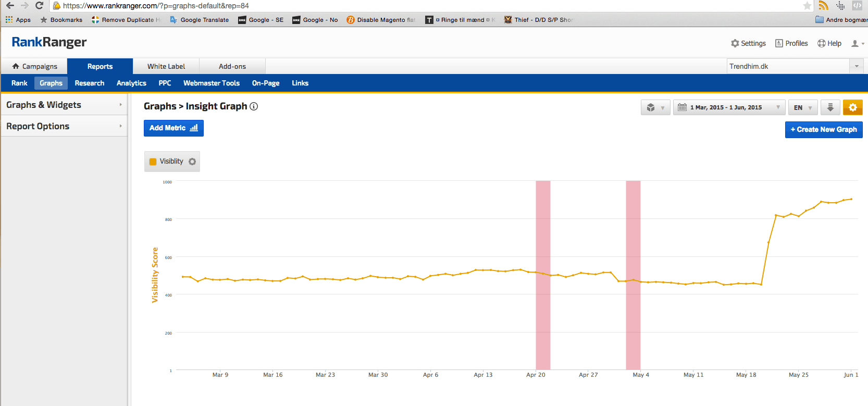The width and height of the screenshot is (868, 406).
Task: Bookmark this page with the star icon
Action: (807, 6)
